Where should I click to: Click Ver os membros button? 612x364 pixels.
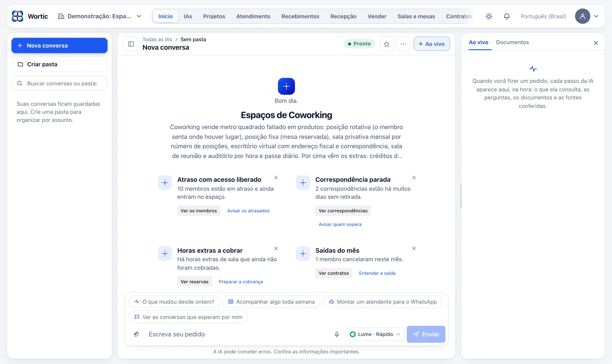pos(199,211)
